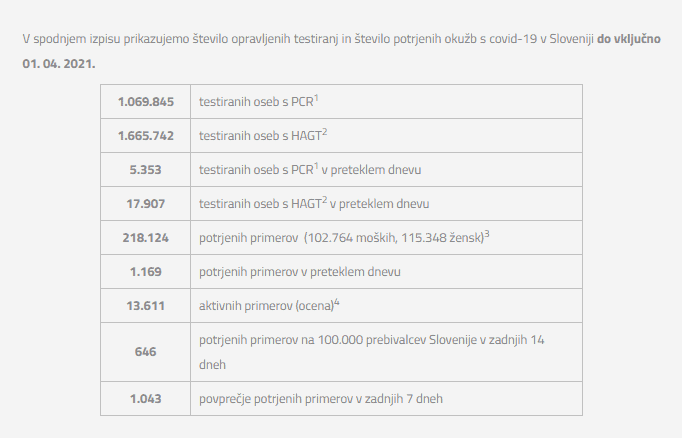This screenshot has width=682, height=438.
Task: Click the 5.353 daily PCR tests value
Action: click(x=146, y=169)
